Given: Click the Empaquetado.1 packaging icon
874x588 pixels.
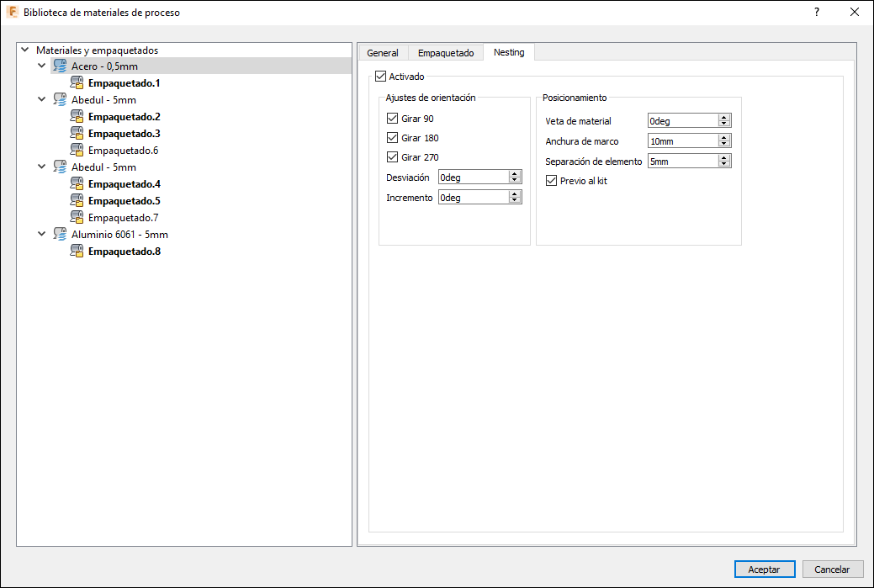Looking at the screenshot, I should pyautogui.click(x=77, y=83).
